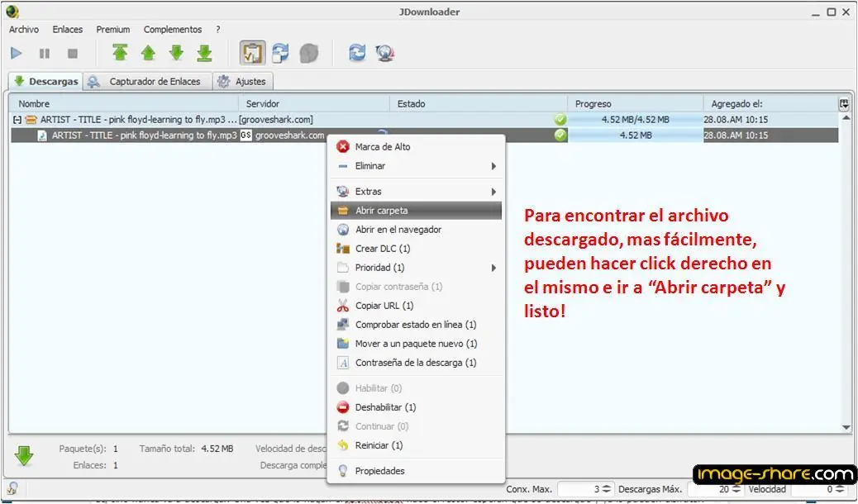858x504 pixels.
Task: Click the JDownloader title bar logo icon
Action: [x=12, y=12]
